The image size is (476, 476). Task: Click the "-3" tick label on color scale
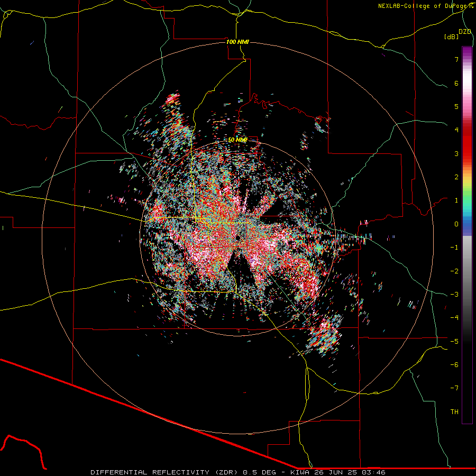point(454,295)
